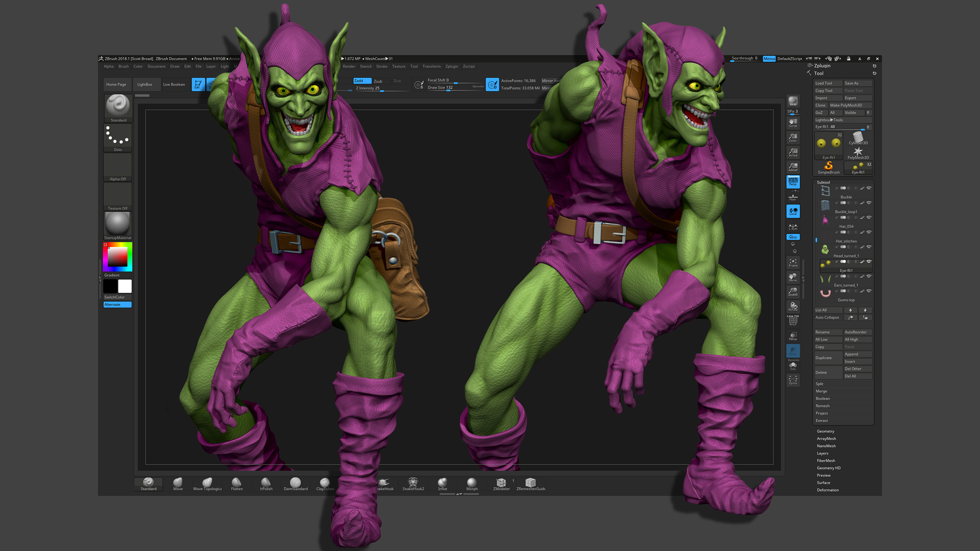Hide the Buckle subtool with eye icon
This screenshot has width=980, height=551.
click(x=869, y=188)
